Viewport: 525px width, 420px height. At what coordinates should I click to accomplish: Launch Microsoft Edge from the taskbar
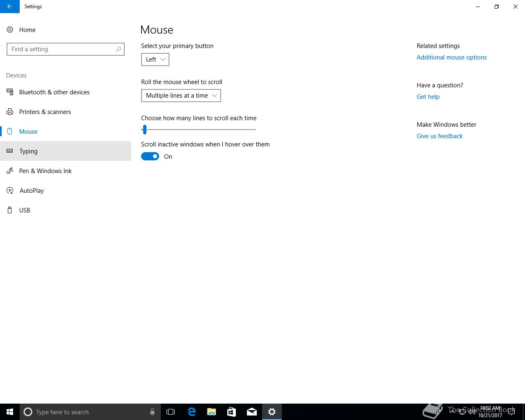coord(191,412)
